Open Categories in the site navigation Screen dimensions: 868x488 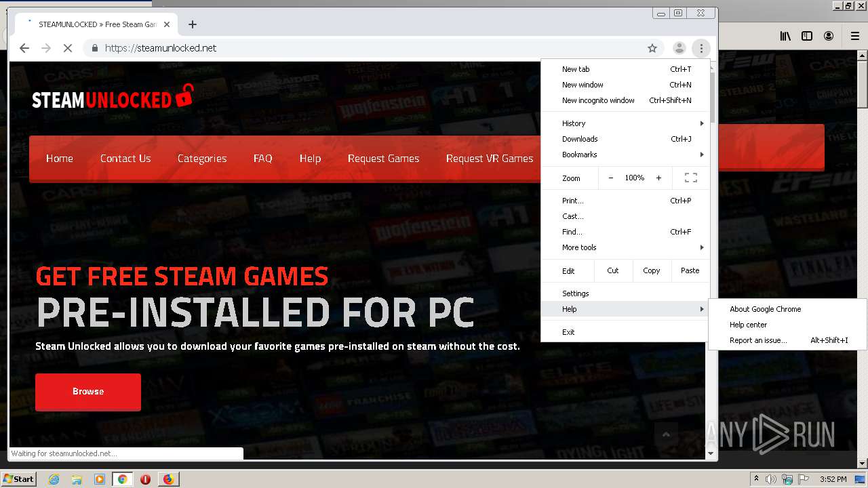(x=202, y=159)
